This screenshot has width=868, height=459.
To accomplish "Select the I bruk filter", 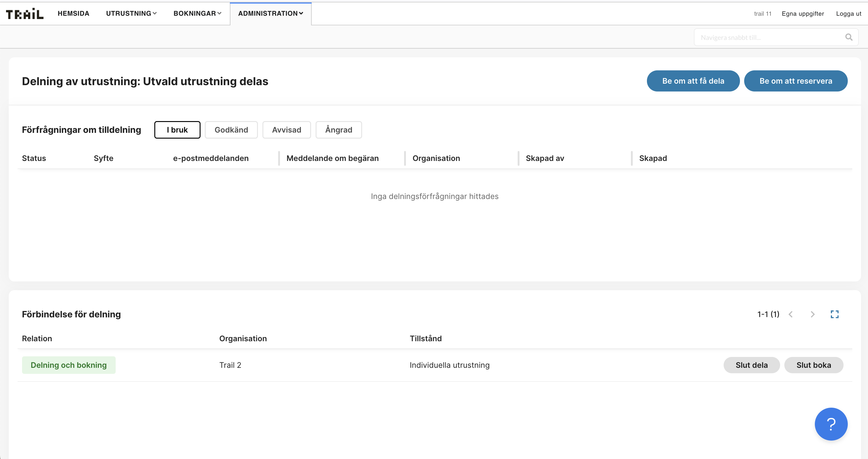I will (x=177, y=130).
